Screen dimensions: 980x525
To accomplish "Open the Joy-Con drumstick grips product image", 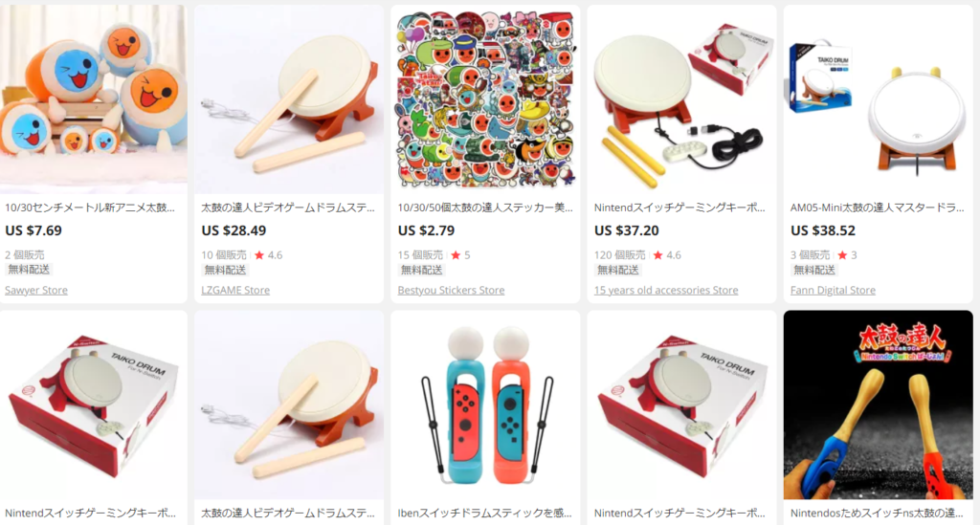I will 485,405.
